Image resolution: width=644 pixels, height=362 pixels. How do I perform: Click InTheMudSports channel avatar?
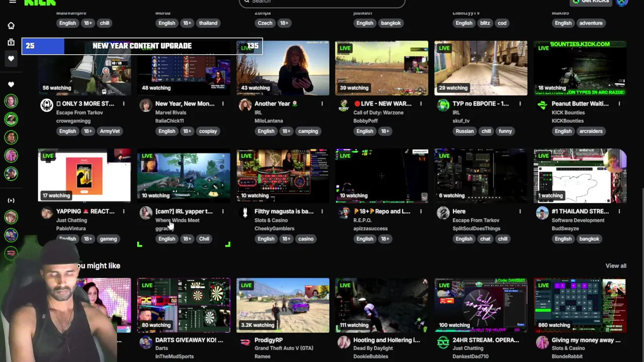(146, 342)
